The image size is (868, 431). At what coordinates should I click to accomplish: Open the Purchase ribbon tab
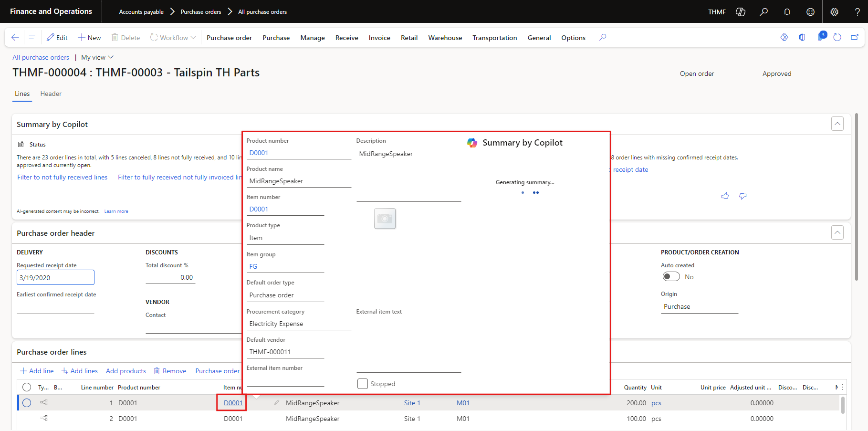[x=276, y=38]
